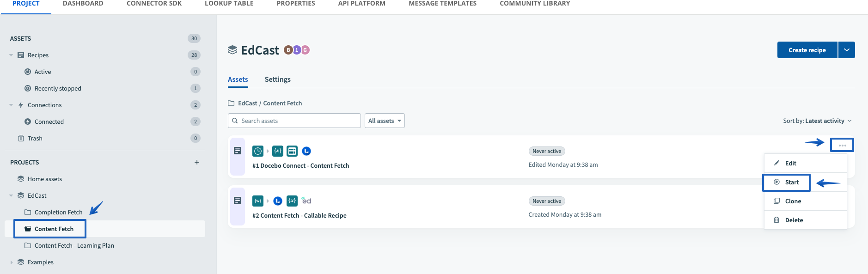Collapse the EdCast project arrow
Screen dimensions: 868x274
[x=11, y=195]
